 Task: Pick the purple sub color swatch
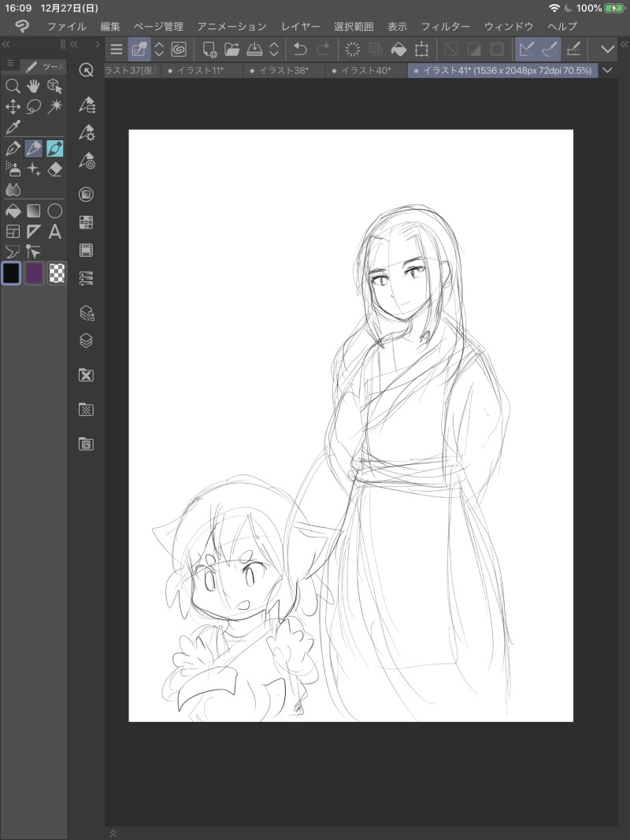click(x=34, y=273)
